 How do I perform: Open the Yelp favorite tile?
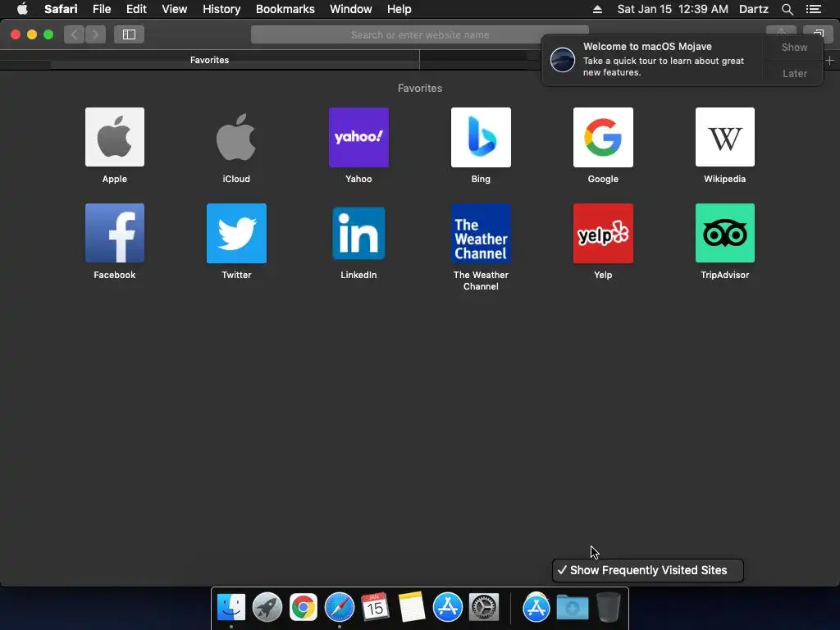[603, 233]
